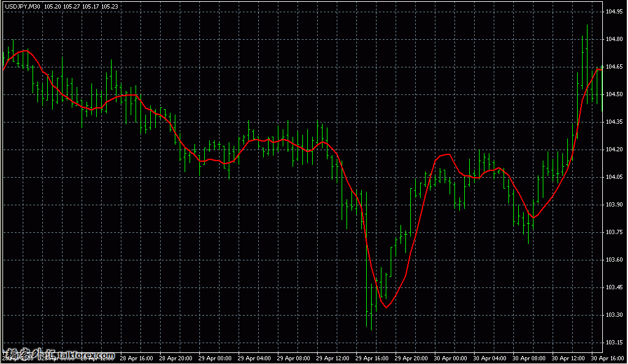
Task: Click the 30 Apr 12:00 time label
Action: (569, 358)
